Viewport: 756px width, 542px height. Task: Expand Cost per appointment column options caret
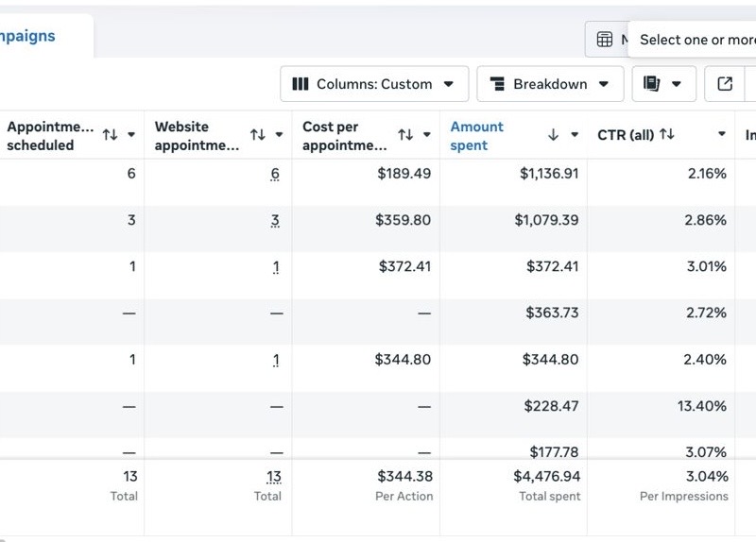[x=427, y=134]
